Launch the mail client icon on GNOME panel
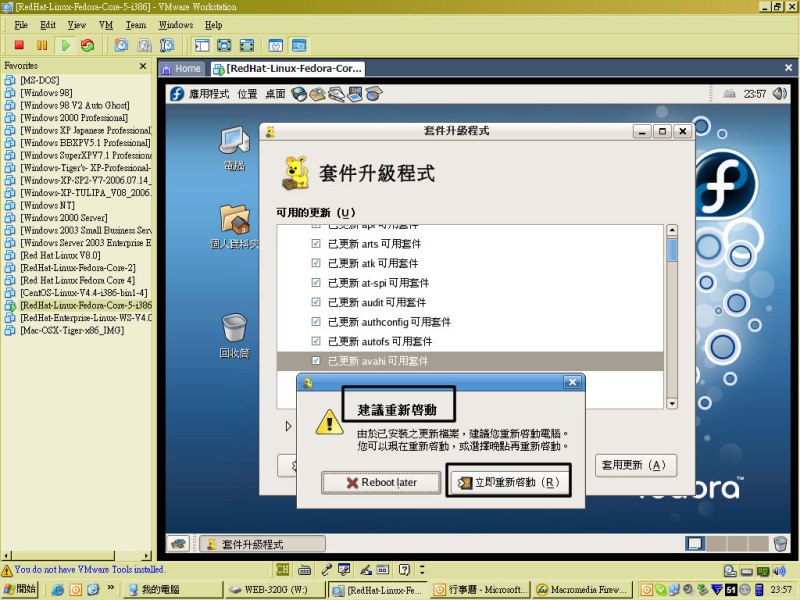800x600 pixels. coord(317,94)
